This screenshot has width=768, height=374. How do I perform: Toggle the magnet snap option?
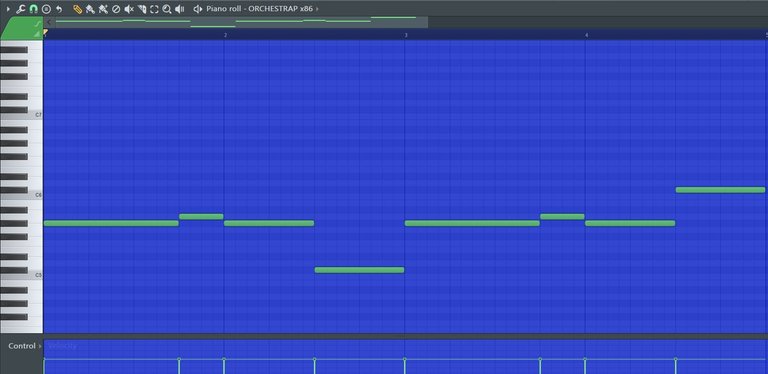33,9
